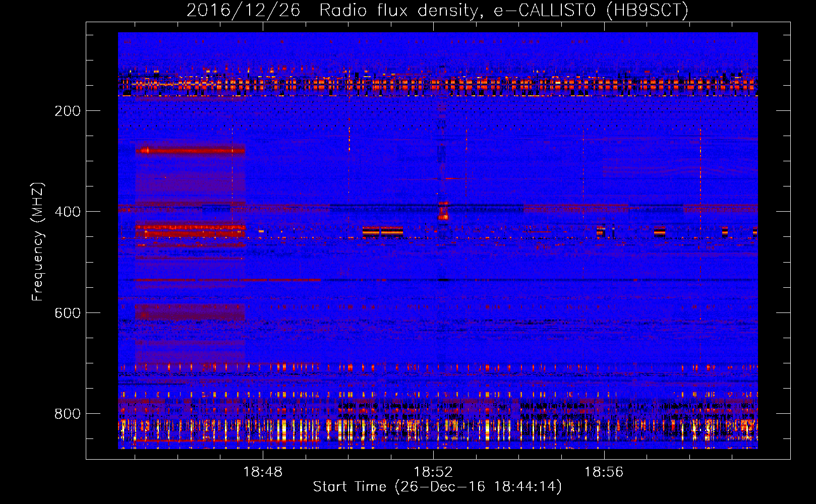Click the 'Start Time (26-Dec-16 18:44:14)' label
This screenshot has width=816, height=504.
tap(437, 487)
